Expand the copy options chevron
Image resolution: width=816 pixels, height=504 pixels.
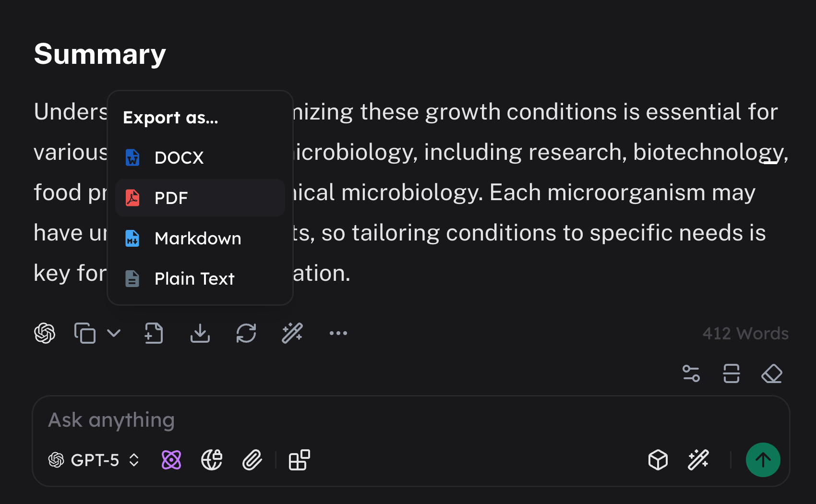(114, 333)
